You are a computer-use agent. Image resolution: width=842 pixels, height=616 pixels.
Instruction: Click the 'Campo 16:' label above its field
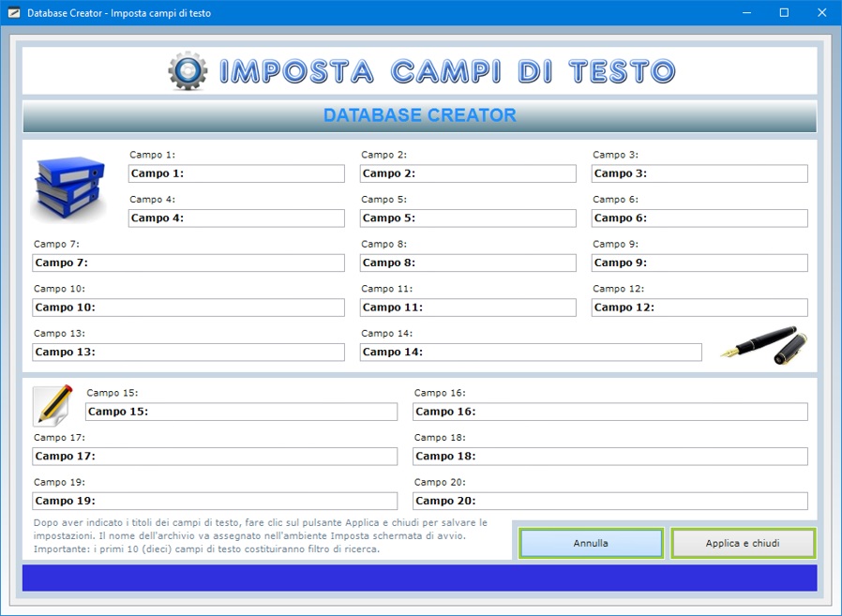[x=439, y=393]
